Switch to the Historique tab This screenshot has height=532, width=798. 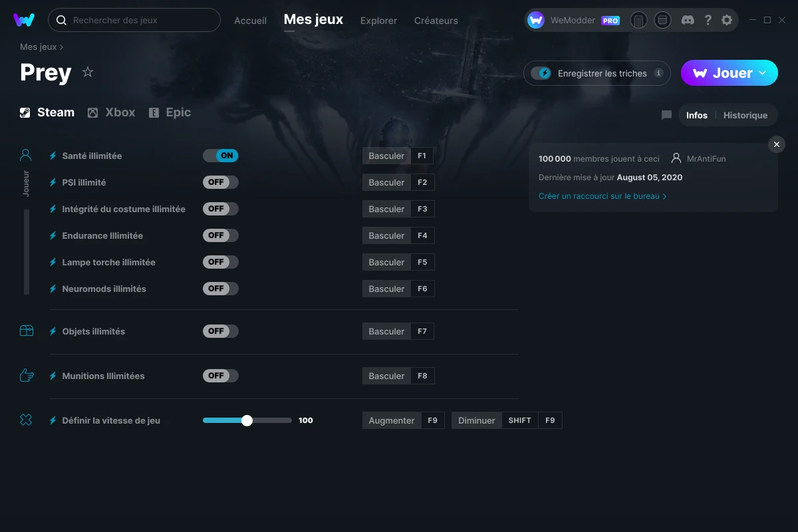pos(745,115)
